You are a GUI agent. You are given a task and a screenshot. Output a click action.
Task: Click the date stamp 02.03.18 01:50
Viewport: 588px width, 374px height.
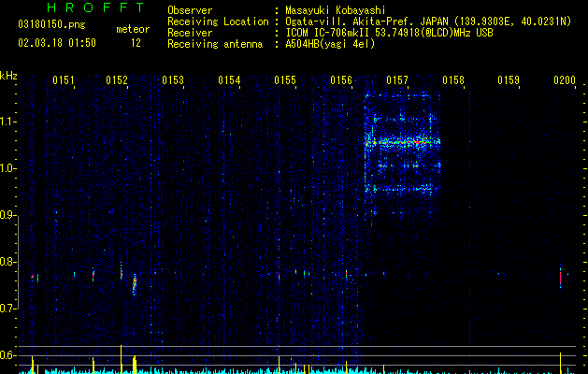pyautogui.click(x=57, y=43)
